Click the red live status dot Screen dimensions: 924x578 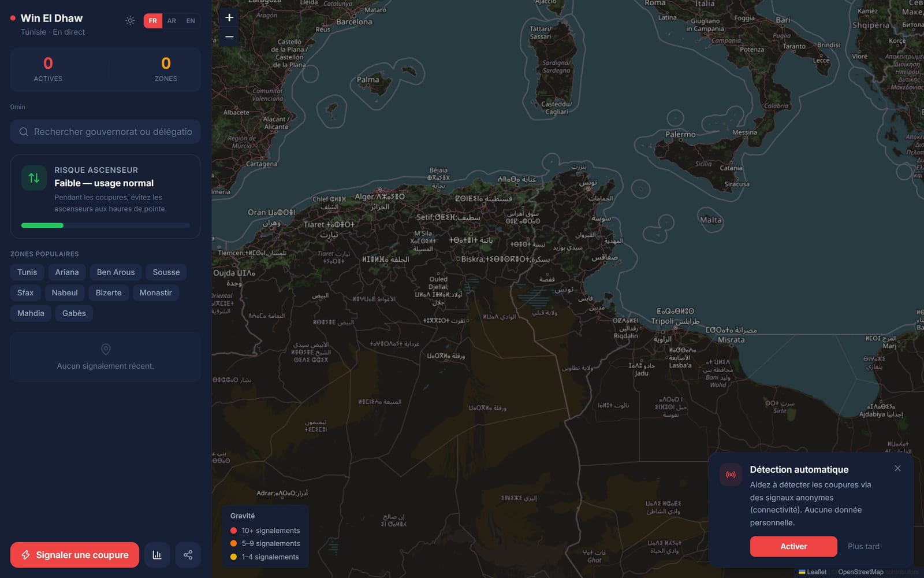click(13, 18)
